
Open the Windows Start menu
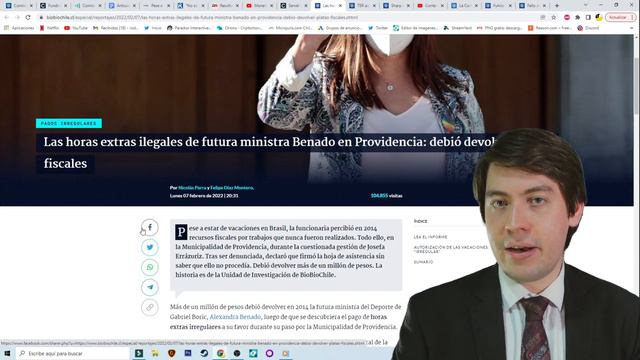pos(7,353)
